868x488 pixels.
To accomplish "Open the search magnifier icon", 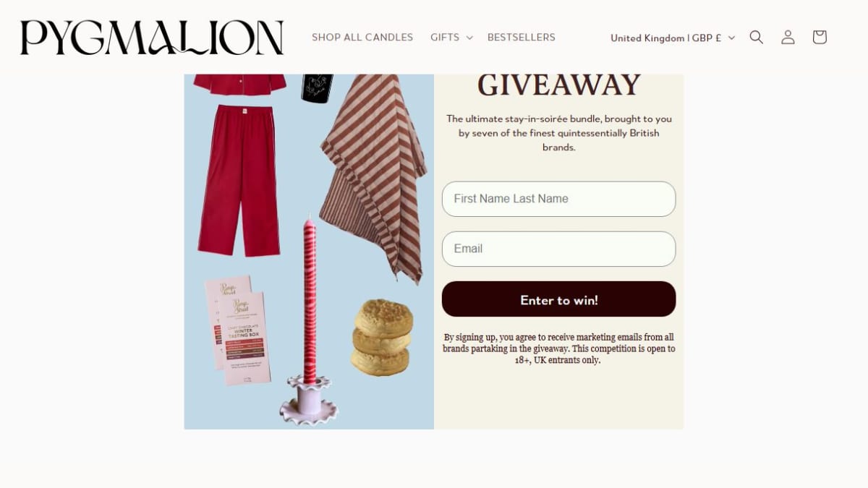I will [x=757, y=38].
